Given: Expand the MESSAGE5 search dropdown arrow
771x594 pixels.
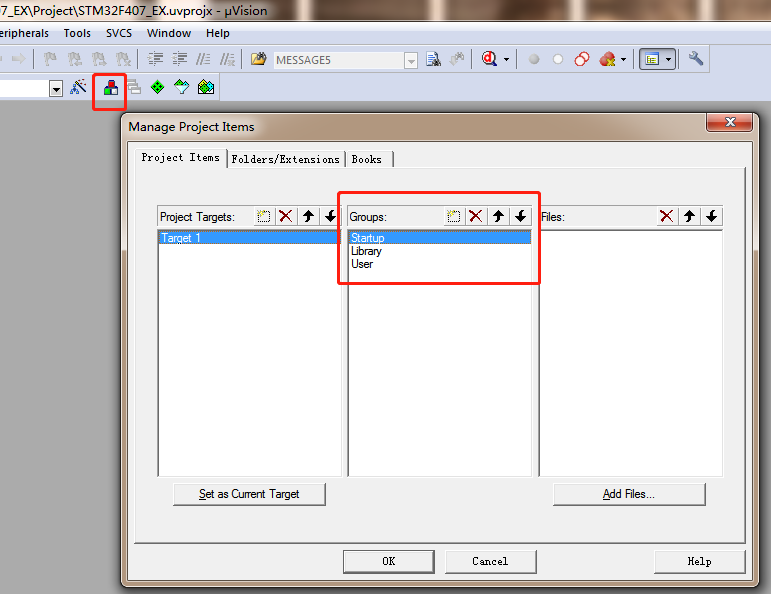Looking at the screenshot, I should [x=411, y=60].
